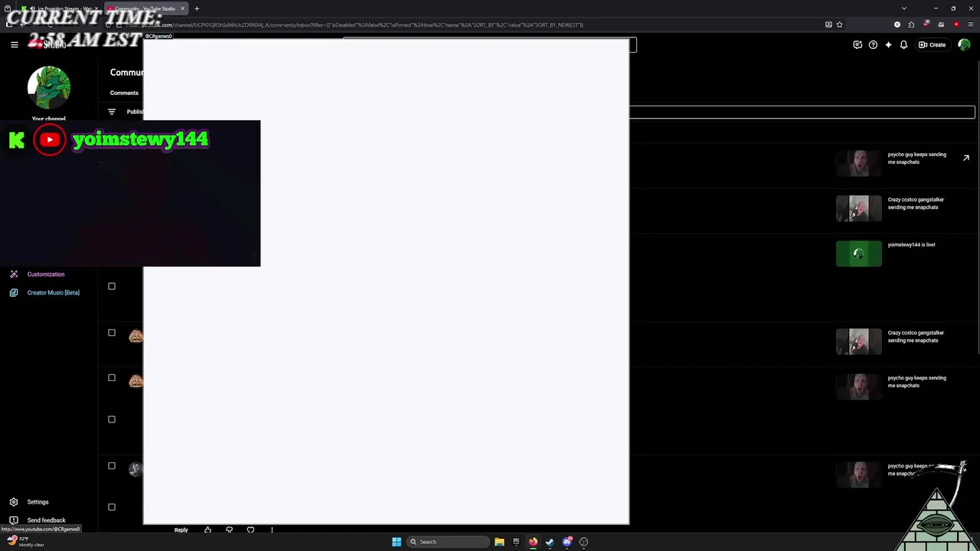The width and height of the screenshot is (980, 551).
Task: Open the account avatar menu in the header
Action: [964, 44]
